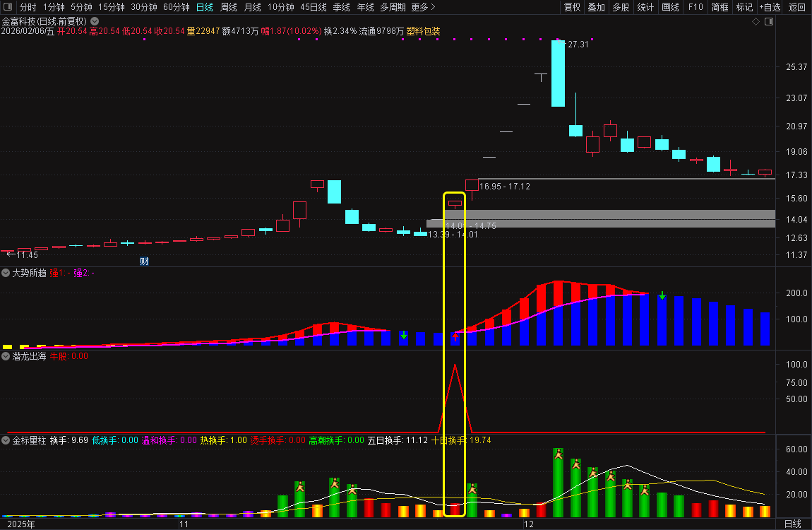The height and width of the screenshot is (530, 812).
Task: Toggle the 简框 simple frame
Action: 720,7
